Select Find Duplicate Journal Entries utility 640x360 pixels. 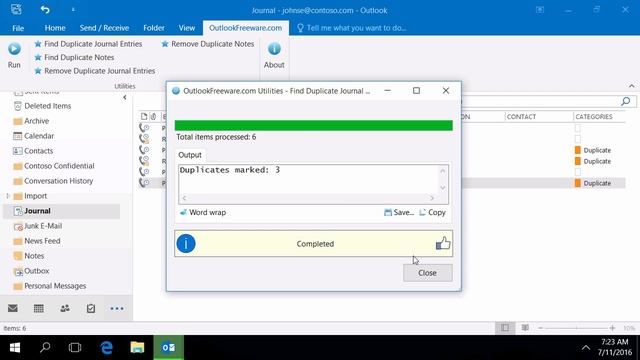click(88, 44)
